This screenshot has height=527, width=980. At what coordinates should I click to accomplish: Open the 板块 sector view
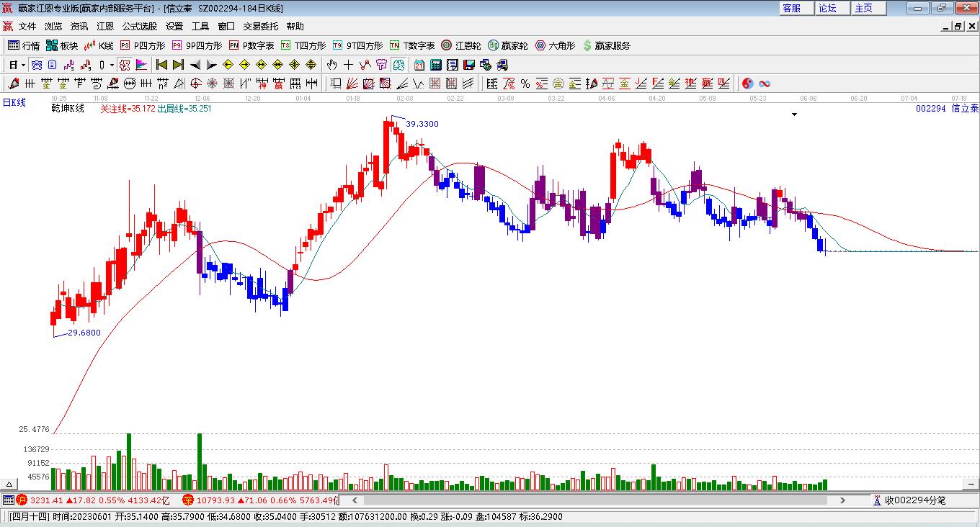[62, 45]
